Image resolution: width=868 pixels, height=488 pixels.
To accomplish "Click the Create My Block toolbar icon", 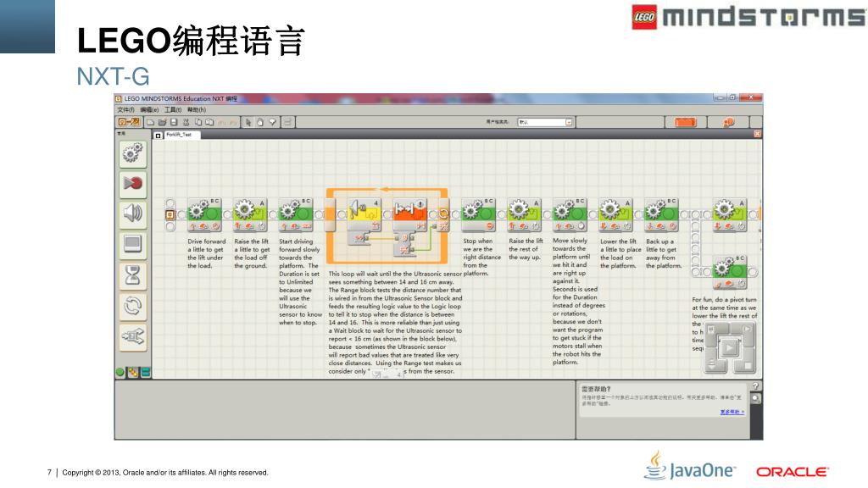I will (288, 122).
